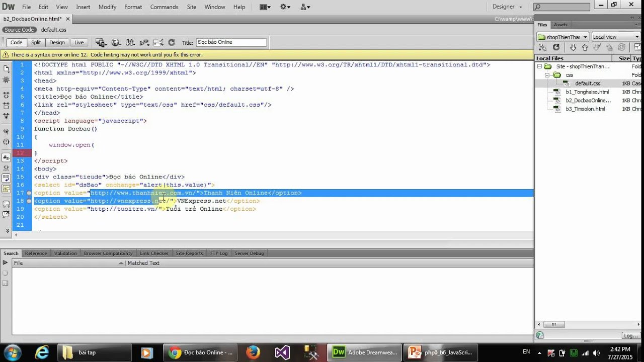The height and width of the screenshot is (362, 644).
Task: Switch to the Assets tab
Action: coord(560,25)
